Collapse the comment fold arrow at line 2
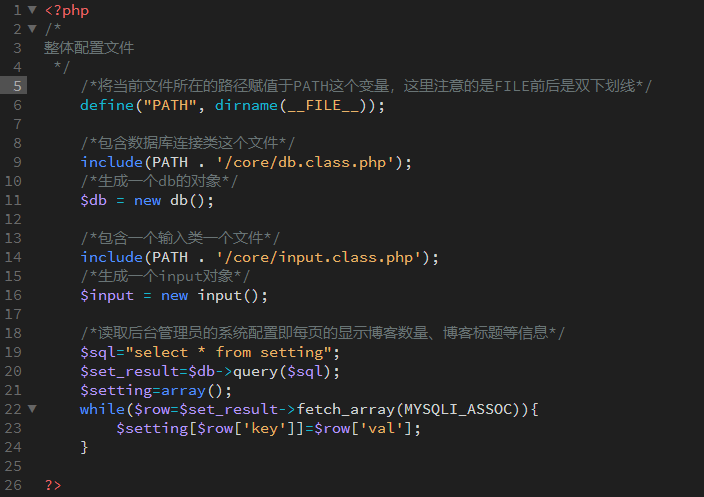The image size is (704, 497). point(32,29)
